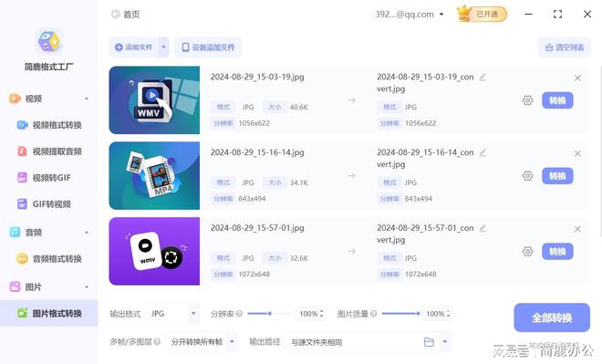Open settings gear for 15-16-14.jpg row

[527, 176]
